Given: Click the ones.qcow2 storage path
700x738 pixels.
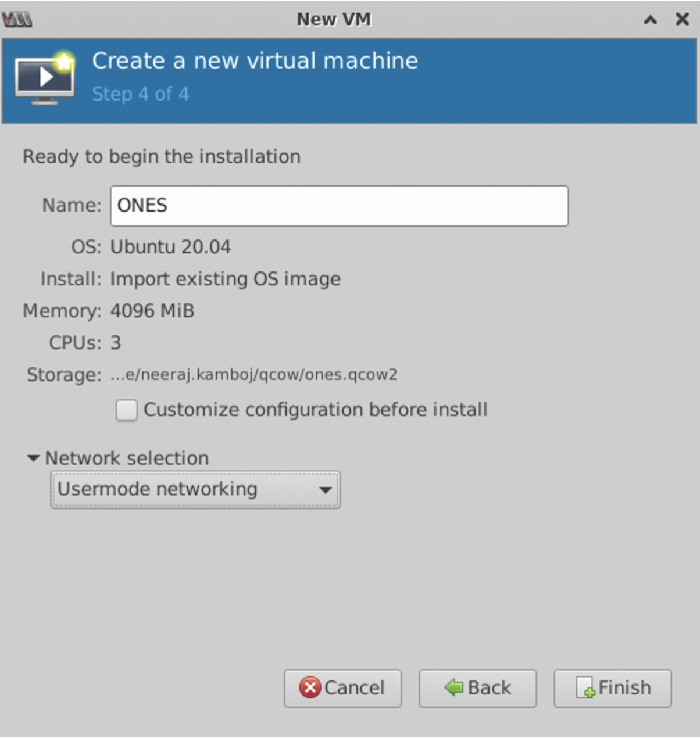Looking at the screenshot, I should pos(253,374).
